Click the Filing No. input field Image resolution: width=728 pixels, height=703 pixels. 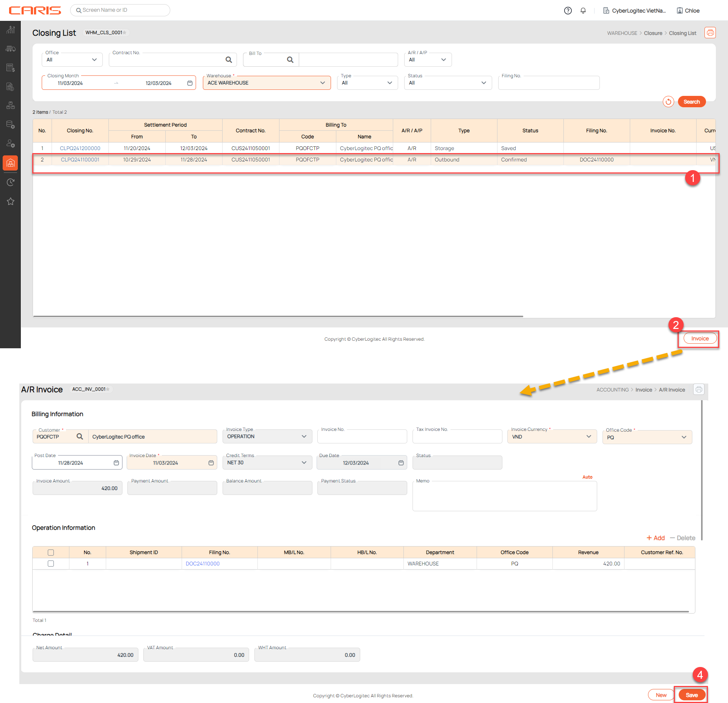click(549, 83)
